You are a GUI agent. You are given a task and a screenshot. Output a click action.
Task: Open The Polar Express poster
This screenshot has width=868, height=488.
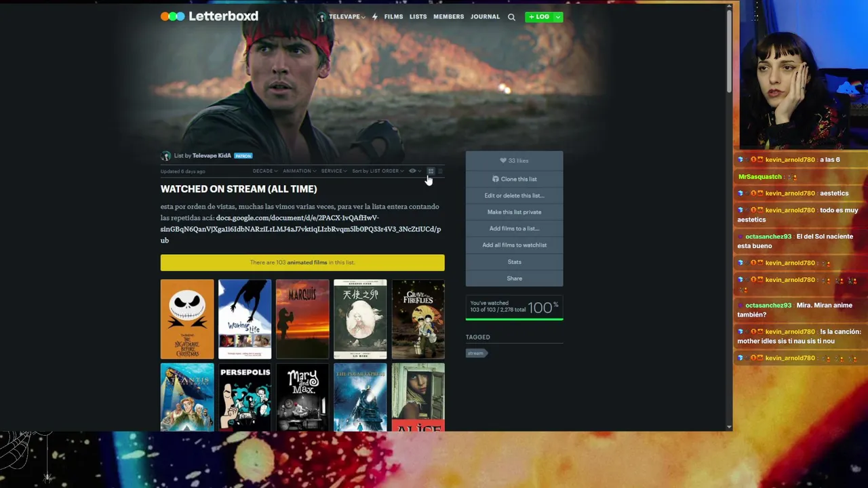(360, 397)
